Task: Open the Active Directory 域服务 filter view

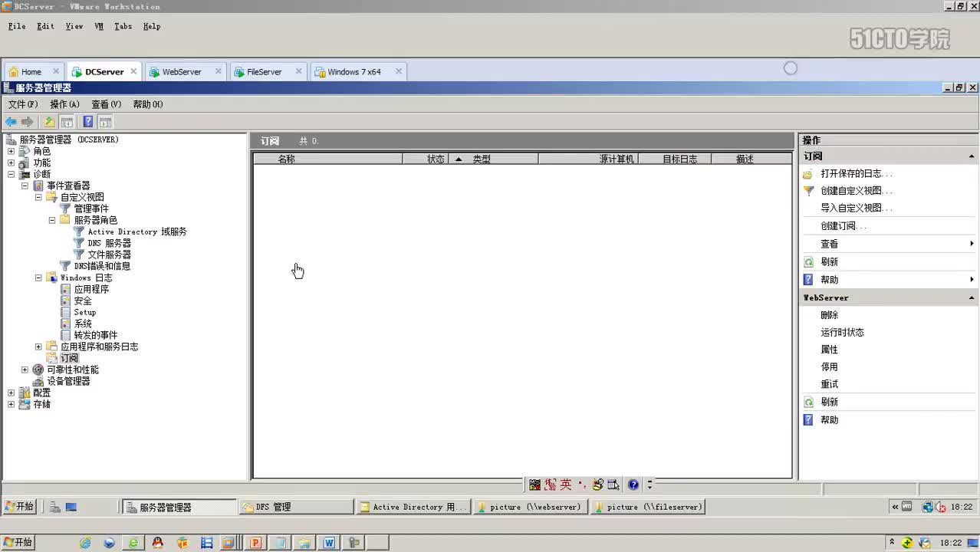Action: [x=137, y=232]
